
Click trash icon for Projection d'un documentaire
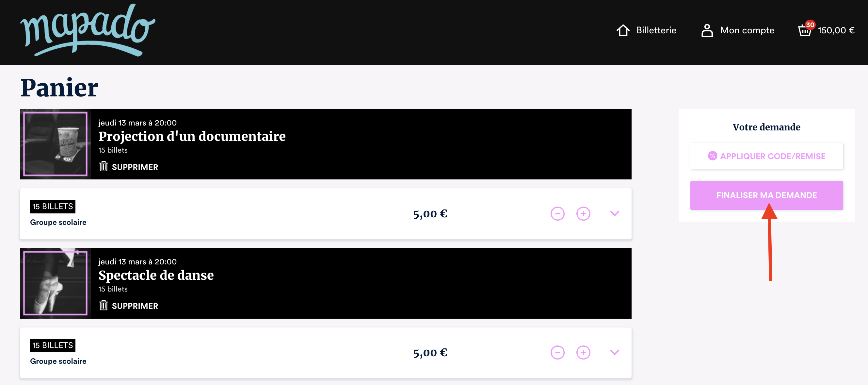[x=104, y=167]
